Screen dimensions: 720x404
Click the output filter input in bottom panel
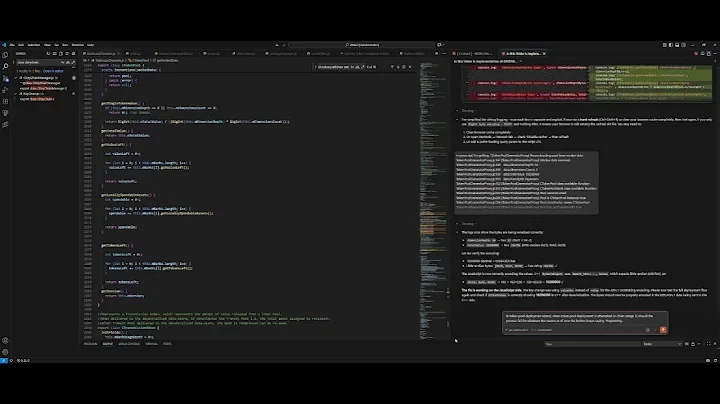(x=592, y=344)
